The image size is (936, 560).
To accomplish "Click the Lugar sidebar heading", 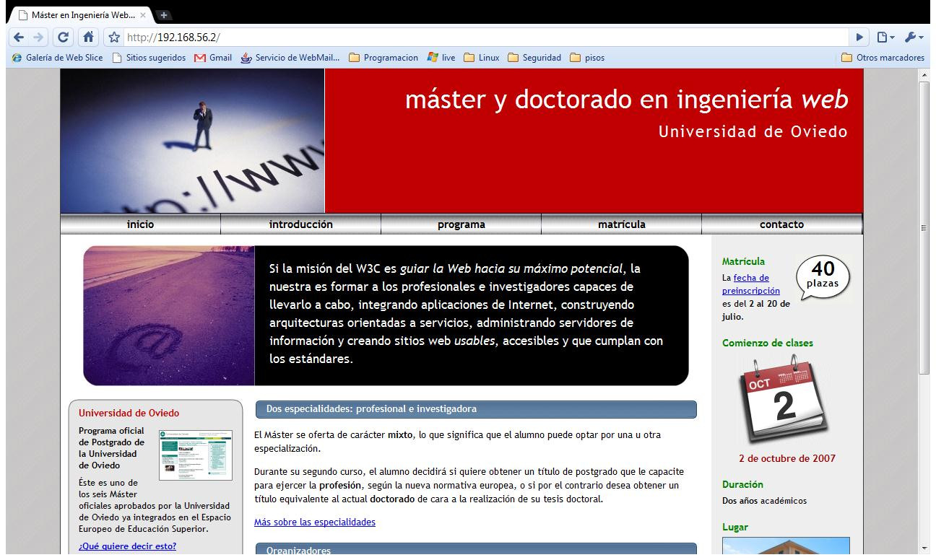I will click(x=734, y=527).
